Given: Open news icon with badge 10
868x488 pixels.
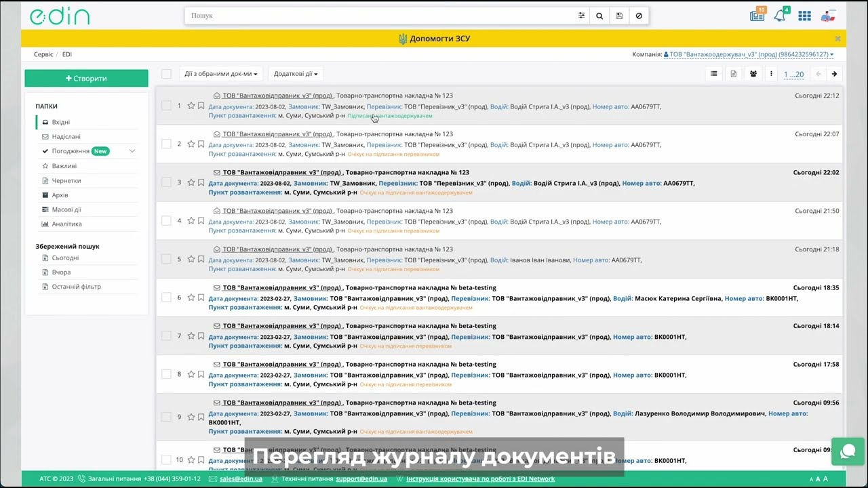Looking at the screenshot, I should 758,15.
